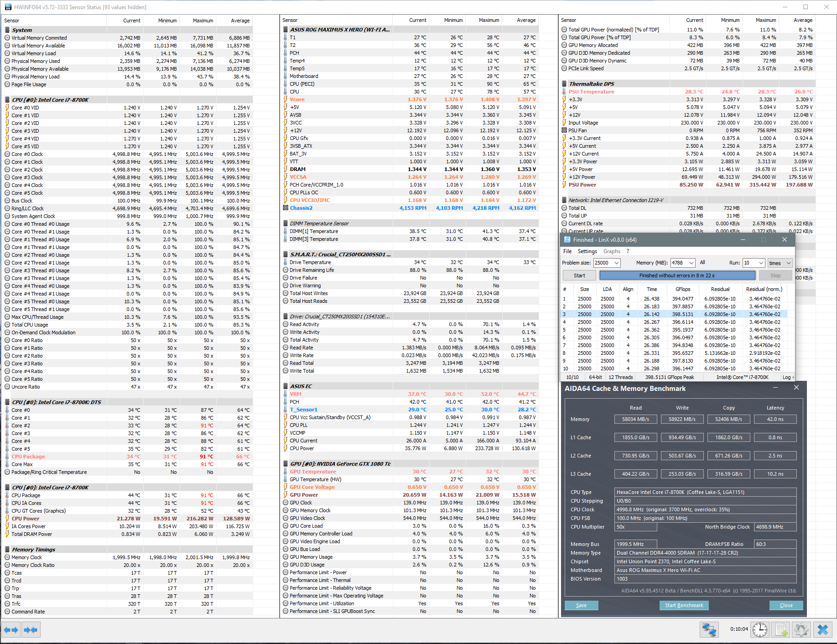Select the PSU Power row
Screen dimensions: 837x644
point(687,185)
